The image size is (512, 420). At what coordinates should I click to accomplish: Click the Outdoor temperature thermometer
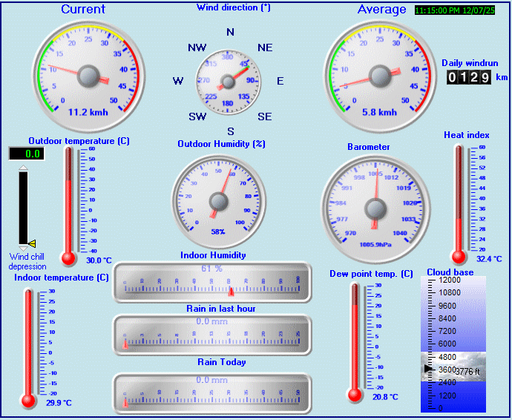tap(68, 204)
